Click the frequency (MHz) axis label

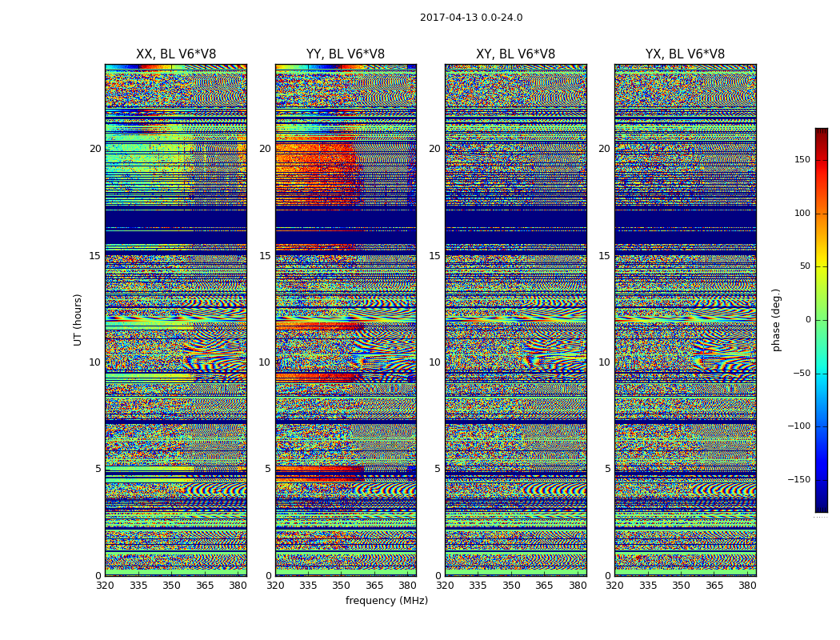(x=386, y=600)
